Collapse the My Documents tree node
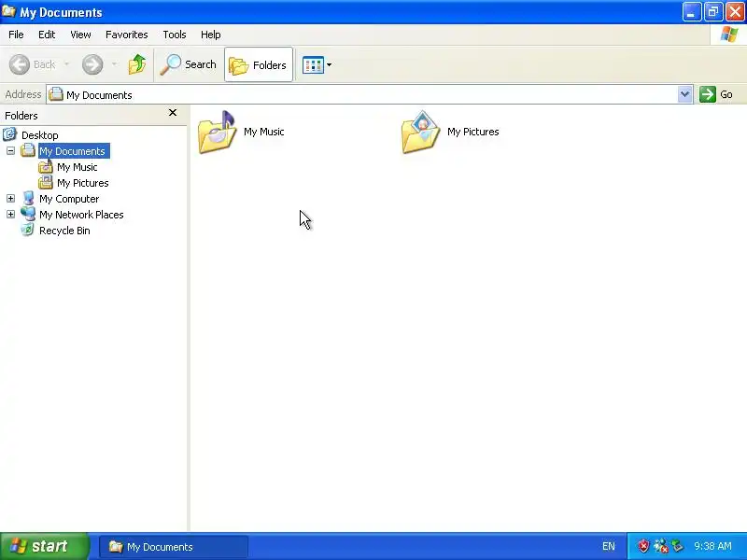The height and width of the screenshot is (560, 747). click(10, 151)
